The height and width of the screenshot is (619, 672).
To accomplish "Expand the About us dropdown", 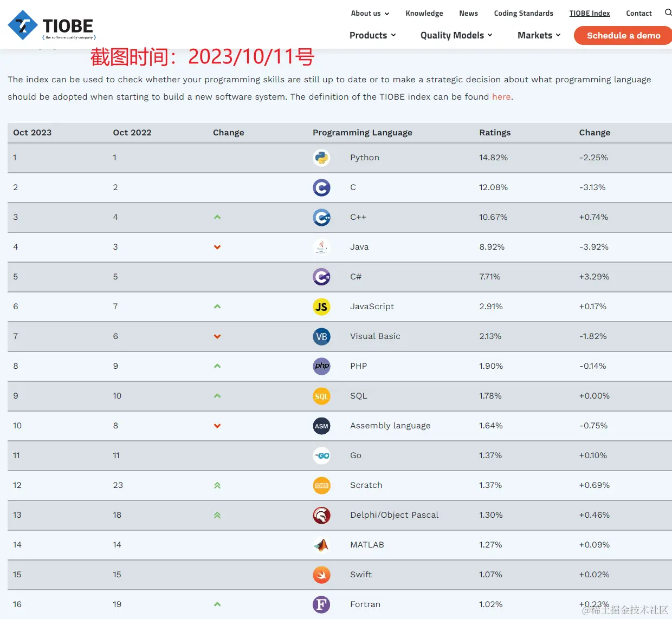I will pos(370,13).
